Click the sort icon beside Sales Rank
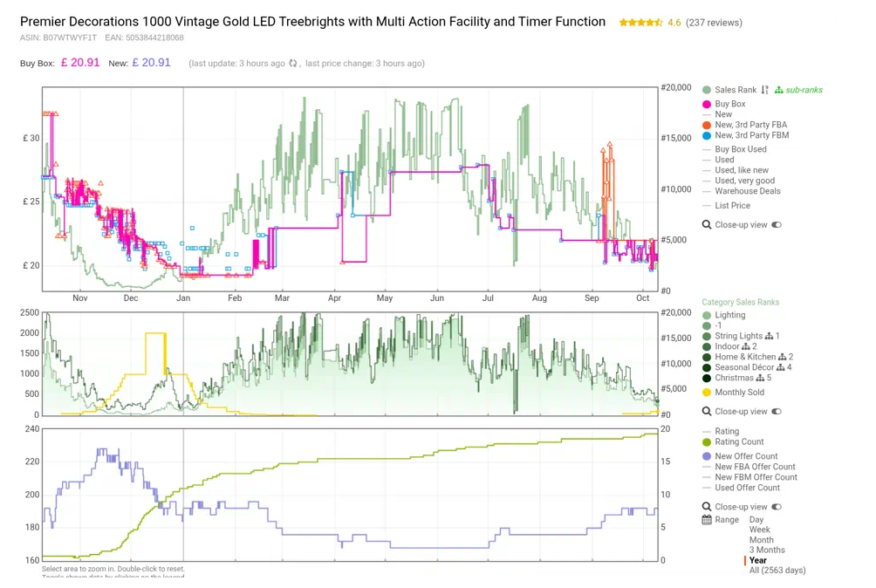 tap(765, 90)
